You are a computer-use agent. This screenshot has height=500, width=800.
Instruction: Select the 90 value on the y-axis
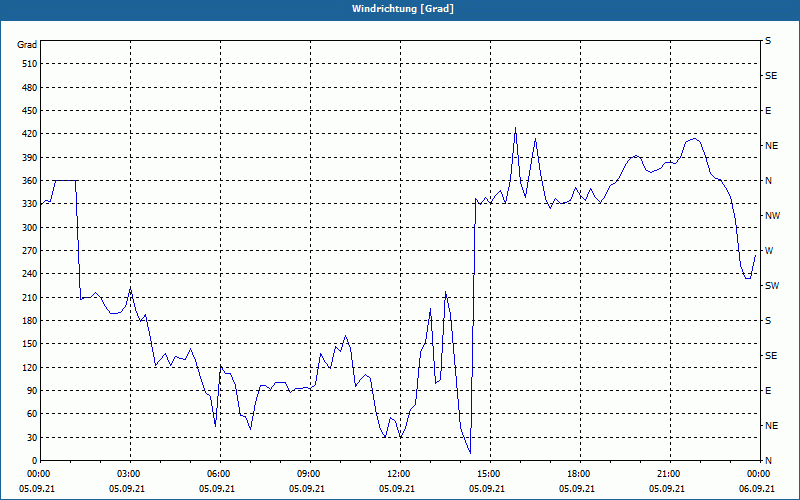(32, 390)
